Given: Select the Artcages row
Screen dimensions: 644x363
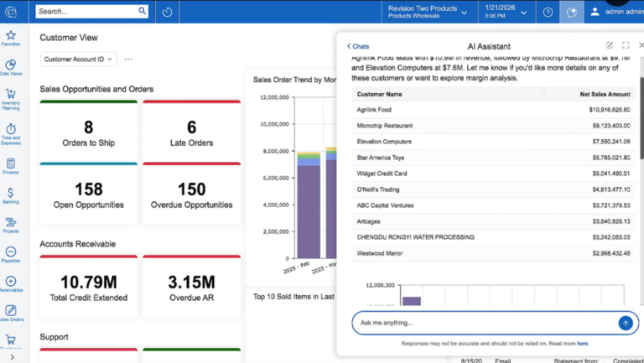Looking at the screenshot, I should [x=494, y=221].
